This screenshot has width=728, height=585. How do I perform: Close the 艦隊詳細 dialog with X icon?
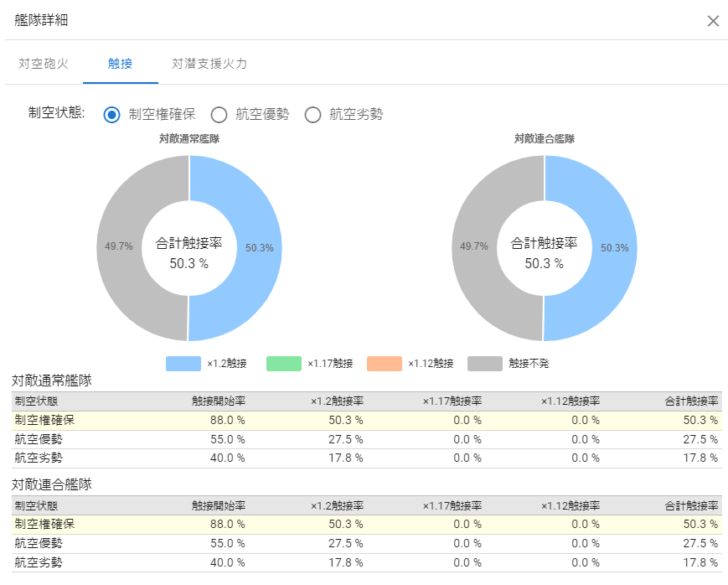coord(713,21)
